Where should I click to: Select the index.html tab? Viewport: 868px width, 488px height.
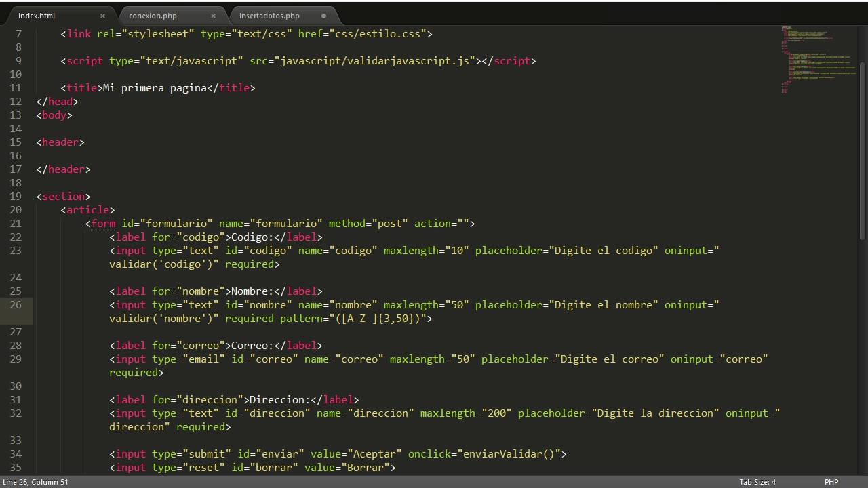point(37,16)
